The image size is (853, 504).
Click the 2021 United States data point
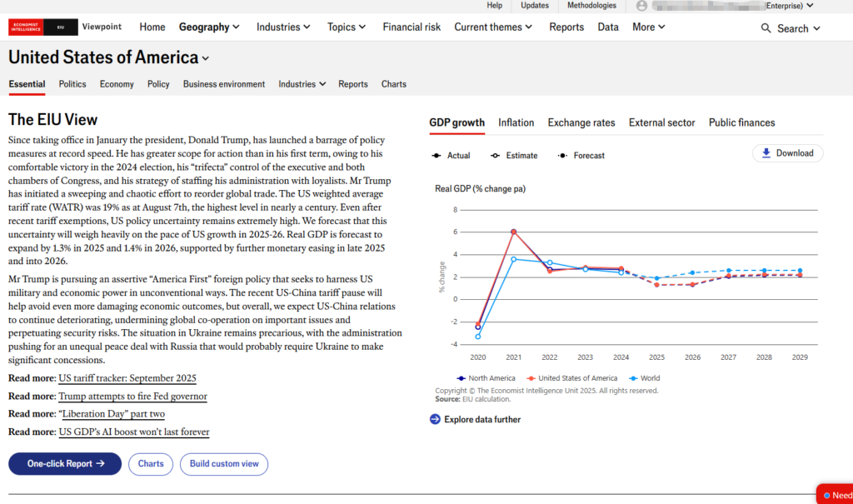coord(514,232)
